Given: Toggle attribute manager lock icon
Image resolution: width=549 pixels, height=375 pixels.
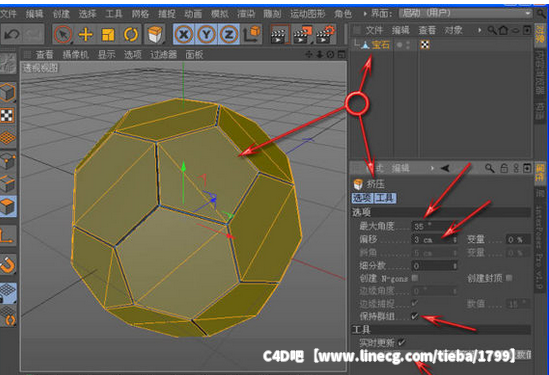Looking at the screenshot, I should coord(504,168).
